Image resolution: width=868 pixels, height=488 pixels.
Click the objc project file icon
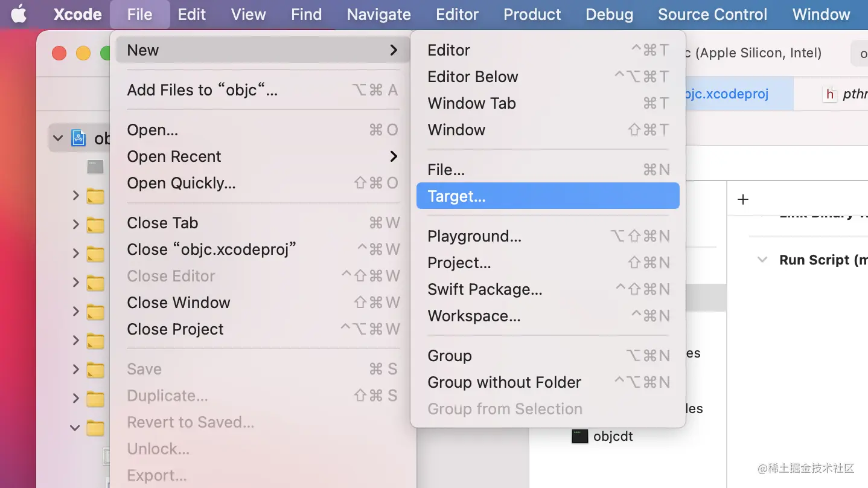point(79,138)
